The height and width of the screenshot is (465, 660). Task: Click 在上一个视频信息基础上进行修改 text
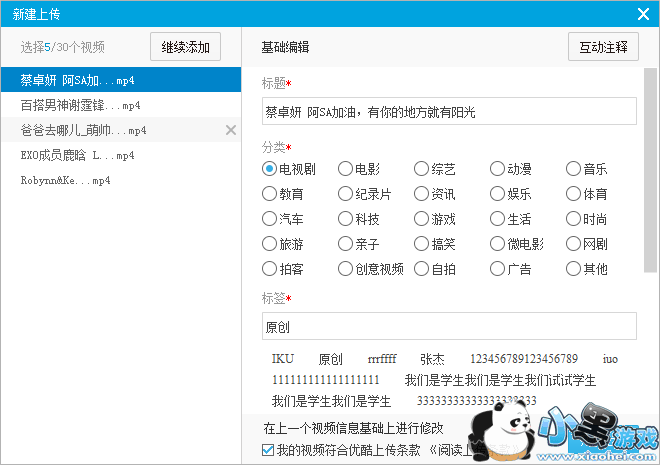point(353,428)
